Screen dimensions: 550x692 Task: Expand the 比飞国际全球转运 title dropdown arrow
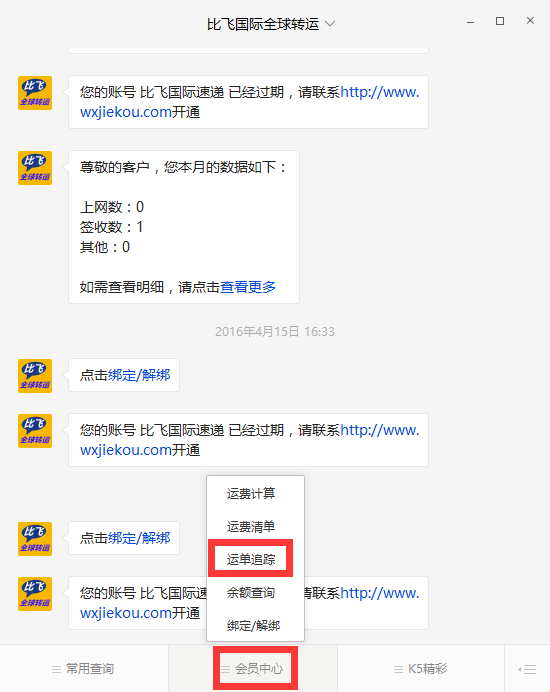pyautogui.click(x=330, y=24)
